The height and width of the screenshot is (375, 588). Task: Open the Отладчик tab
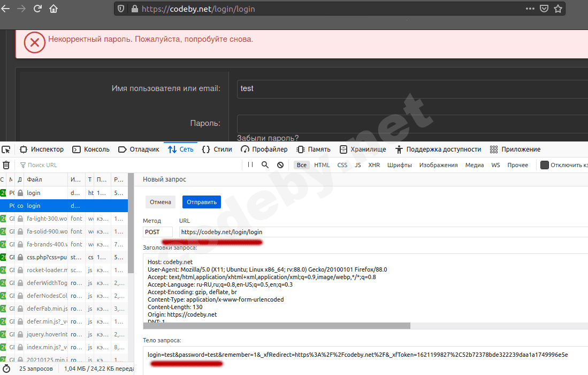(x=139, y=149)
